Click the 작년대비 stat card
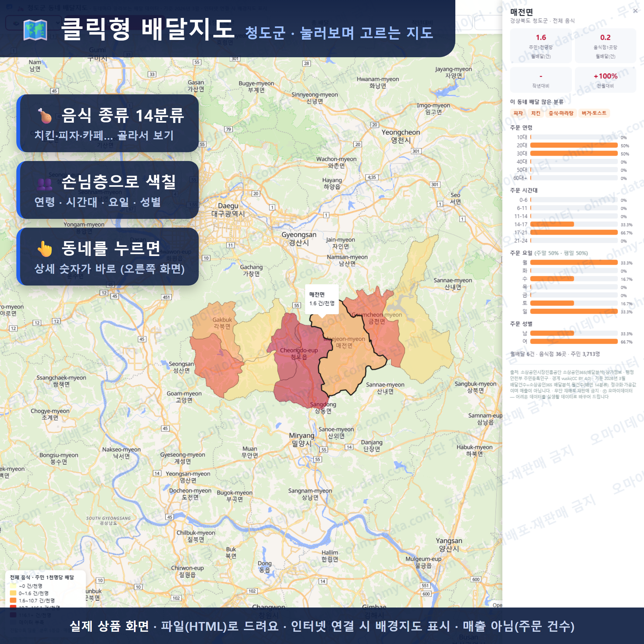Screen dimensions: 644x644 (x=541, y=80)
